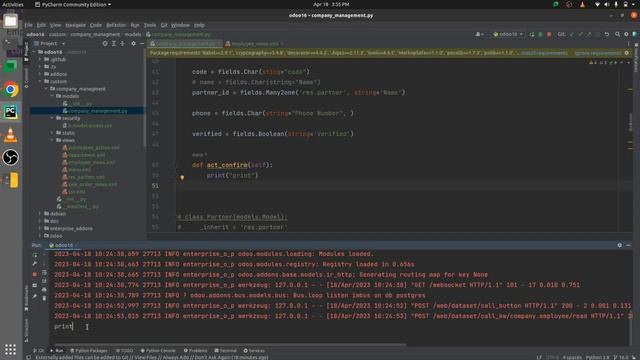Viewport: 640px width, 360px height.
Task: Open the File menu
Action: click(29, 25)
